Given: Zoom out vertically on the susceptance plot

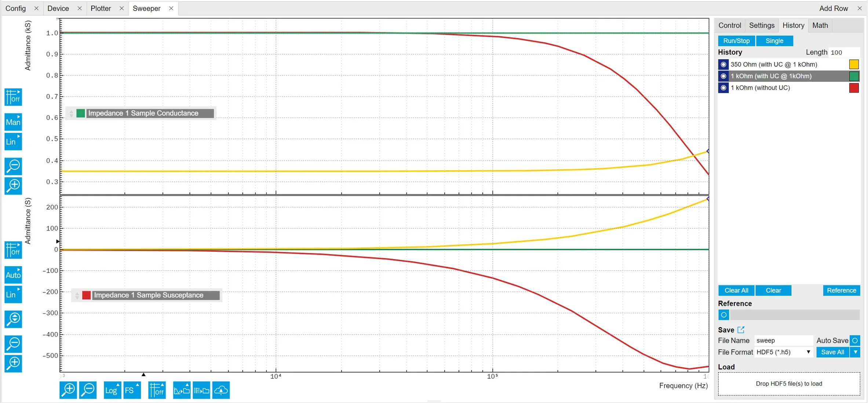Looking at the screenshot, I should click(13, 344).
